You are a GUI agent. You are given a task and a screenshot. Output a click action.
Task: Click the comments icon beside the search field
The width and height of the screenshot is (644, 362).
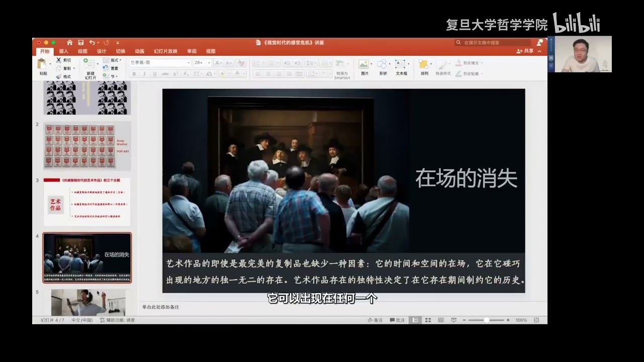pos(539,43)
